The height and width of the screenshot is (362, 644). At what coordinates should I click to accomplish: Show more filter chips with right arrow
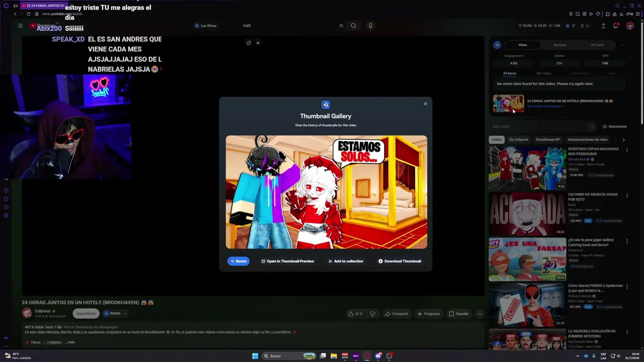point(623,140)
